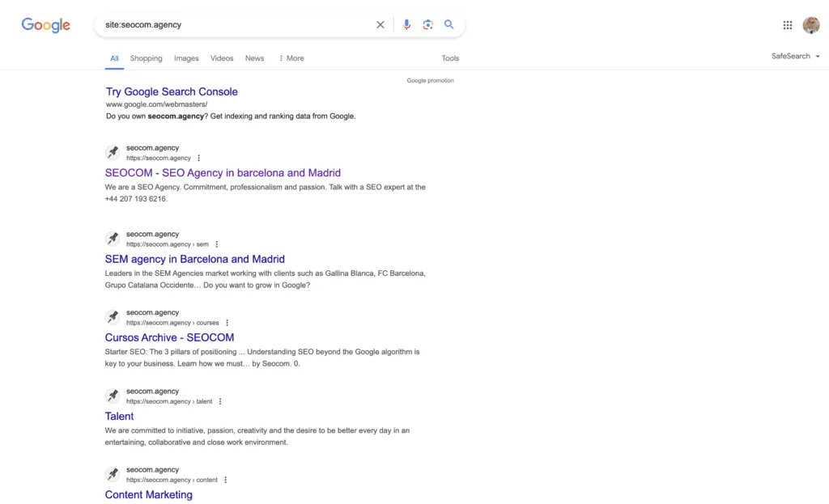Image resolution: width=829 pixels, height=504 pixels.
Task: Click the https://seocom.agency › sem breadcrumb
Action: (x=167, y=244)
